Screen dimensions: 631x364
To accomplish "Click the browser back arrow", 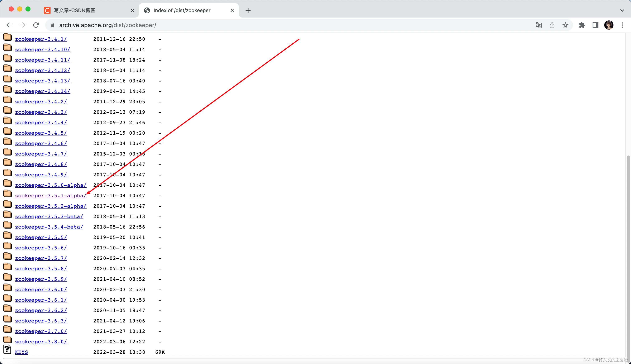I will [x=9, y=25].
